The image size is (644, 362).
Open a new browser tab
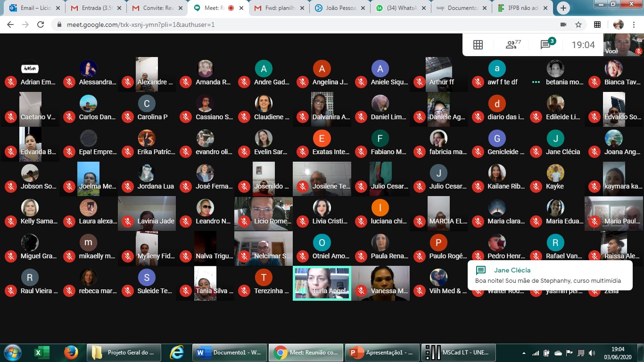[563, 8]
